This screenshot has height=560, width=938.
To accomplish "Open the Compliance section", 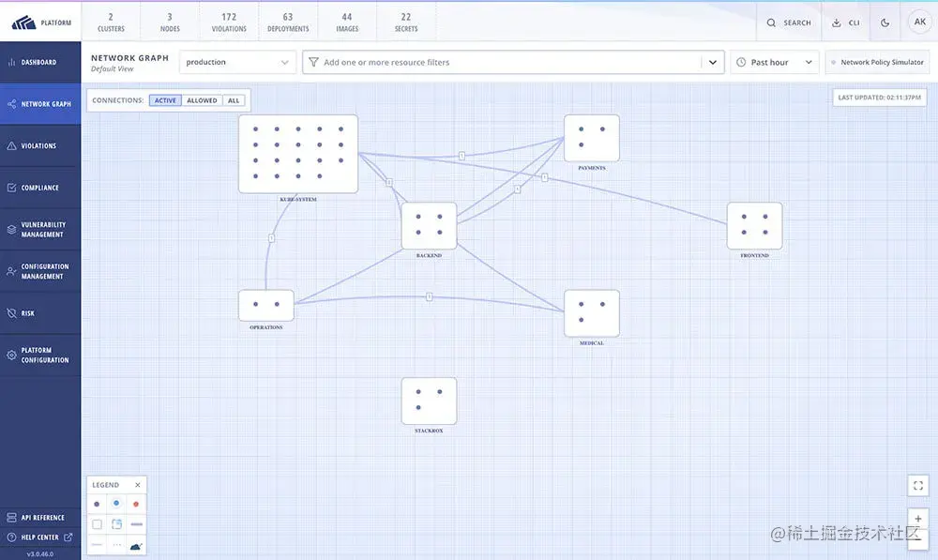I will point(40,188).
